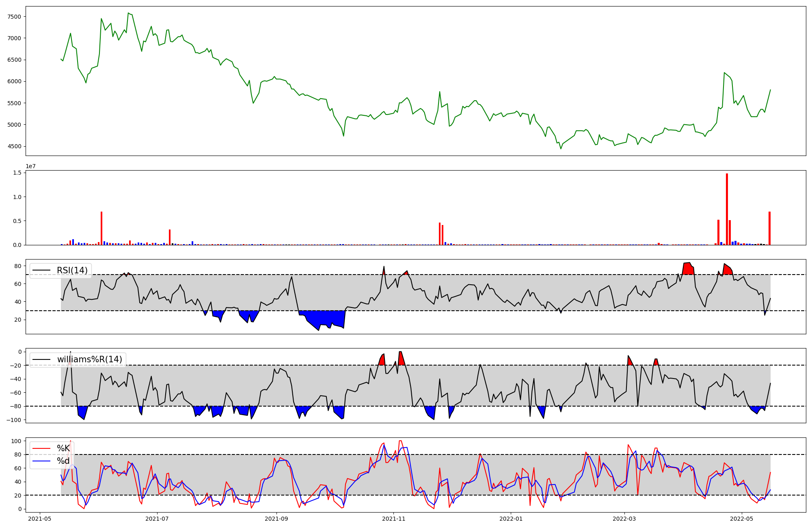The height and width of the screenshot is (528, 812).
Task: Click the -80 Williams tick label
Action: (x=16, y=406)
